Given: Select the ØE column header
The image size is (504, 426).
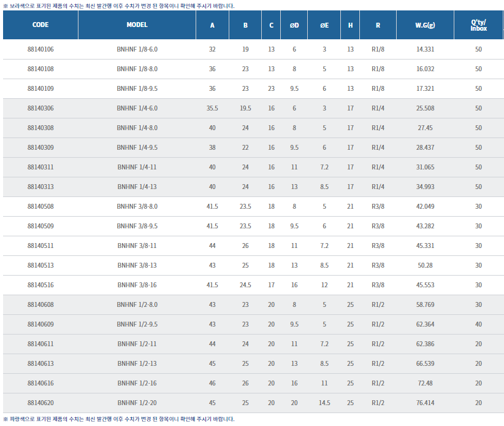Looking at the screenshot, I should click(x=324, y=26).
